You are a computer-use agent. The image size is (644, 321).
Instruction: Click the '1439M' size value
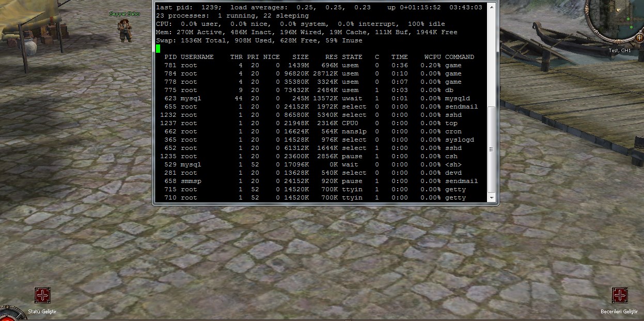pos(299,65)
